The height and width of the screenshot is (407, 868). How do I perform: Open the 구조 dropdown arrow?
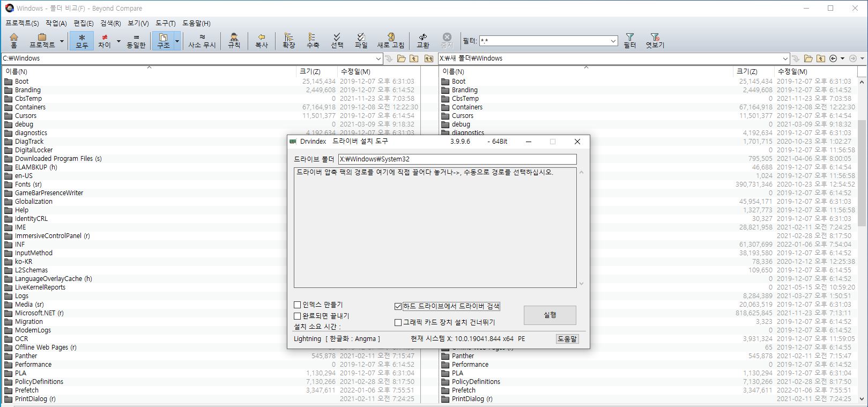[x=177, y=41]
